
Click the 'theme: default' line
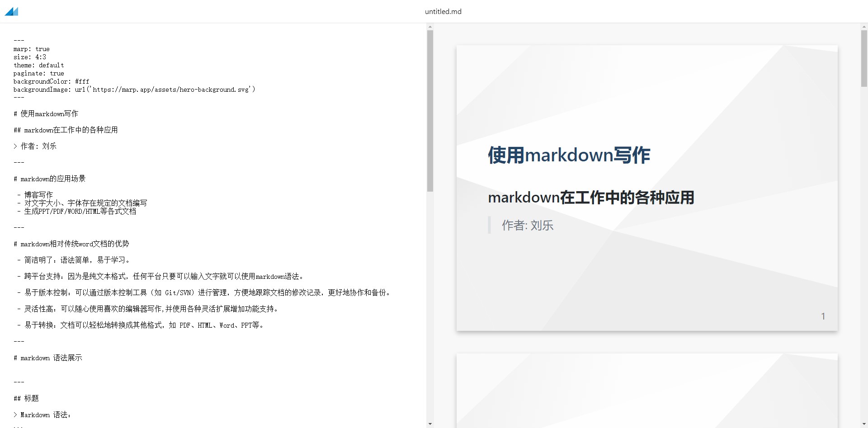point(39,65)
